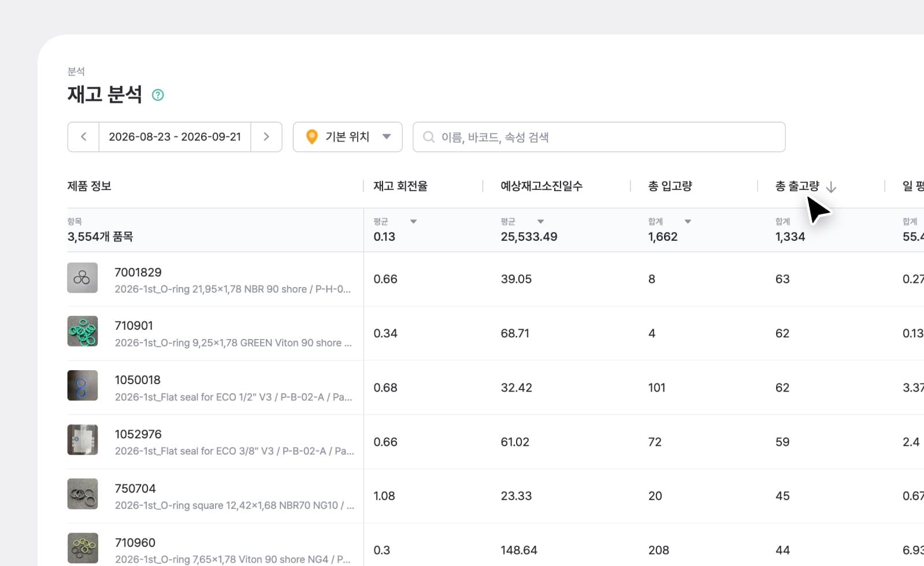Click the 101 inbound cell for 1050018
Image resolution: width=924 pixels, height=566 pixels.
pyautogui.click(x=656, y=388)
